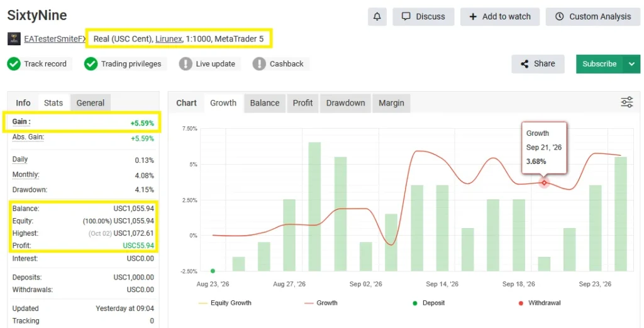Click the SixtyNine title heading
The width and height of the screenshot is (644, 328).
tap(37, 16)
